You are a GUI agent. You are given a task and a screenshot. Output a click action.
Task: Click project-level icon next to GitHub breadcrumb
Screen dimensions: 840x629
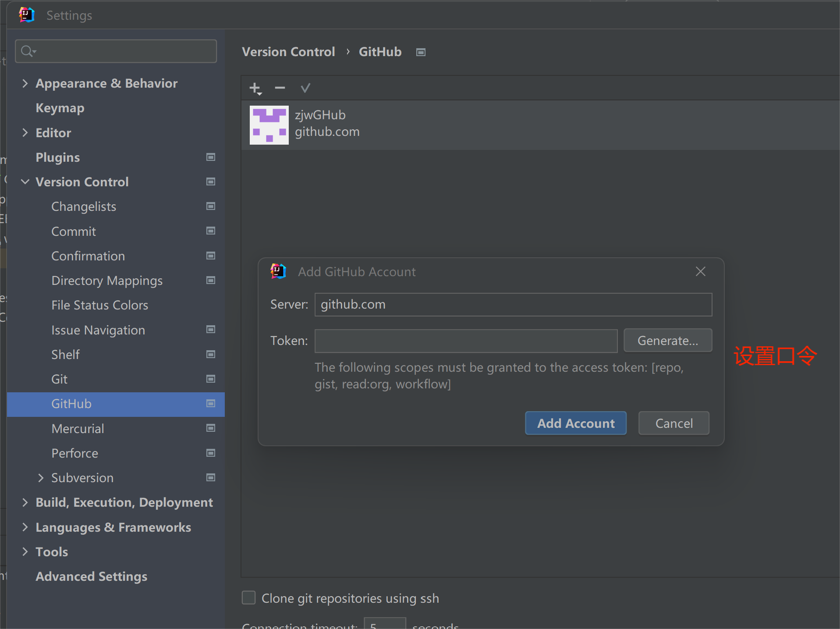(421, 52)
